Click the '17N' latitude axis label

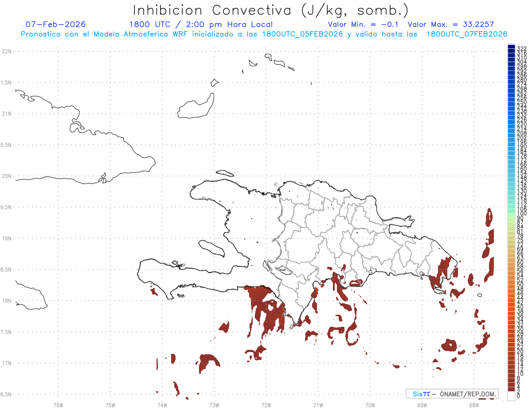(x=6, y=363)
